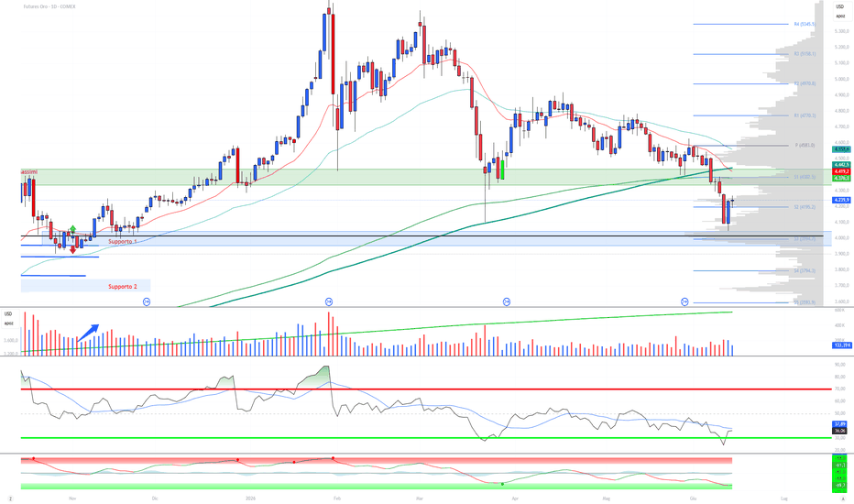The image size is (854, 504).
Task: Select the red RSI overbought line at 70
Action: (x=426, y=389)
